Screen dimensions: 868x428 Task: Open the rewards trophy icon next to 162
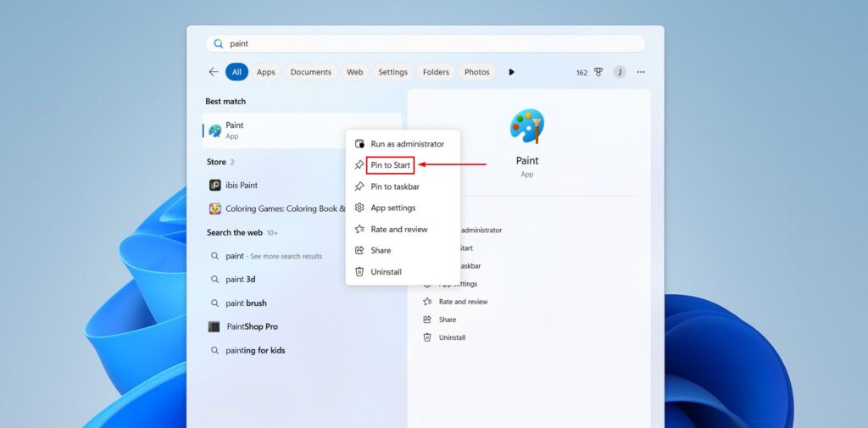pyautogui.click(x=598, y=72)
